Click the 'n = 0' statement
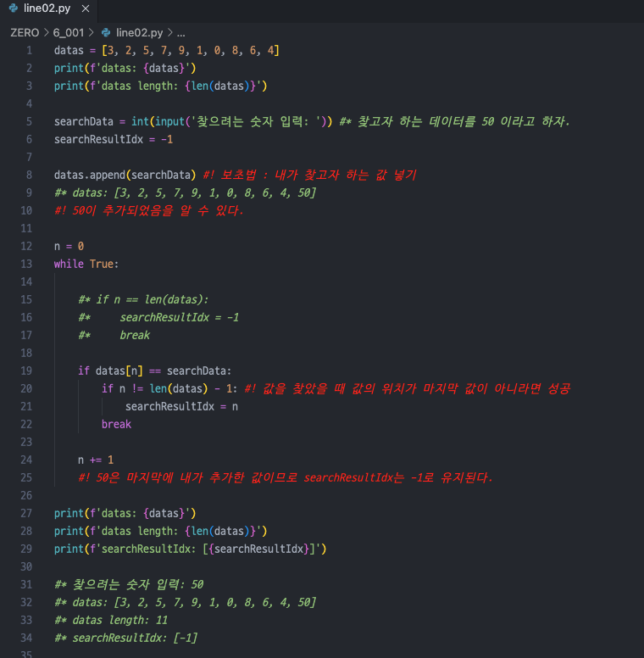Screen dimensions: 644x658 coord(69,247)
